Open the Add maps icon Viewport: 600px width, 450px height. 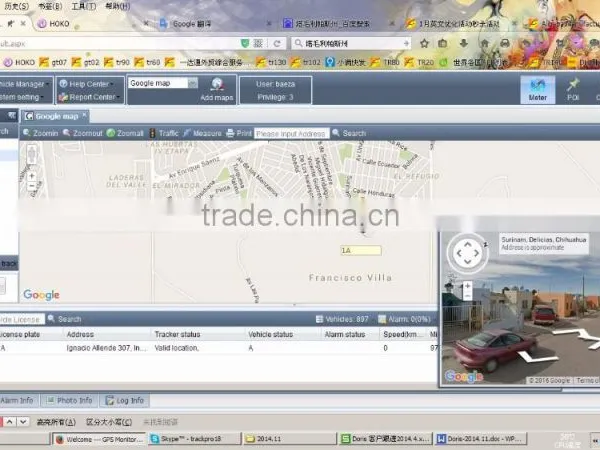[x=217, y=89]
